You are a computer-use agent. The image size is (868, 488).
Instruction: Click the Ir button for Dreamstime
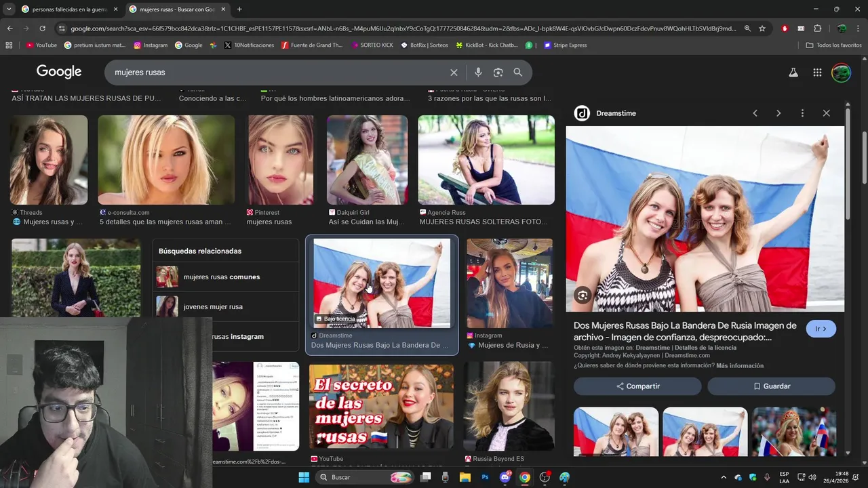pyautogui.click(x=821, y=329)
